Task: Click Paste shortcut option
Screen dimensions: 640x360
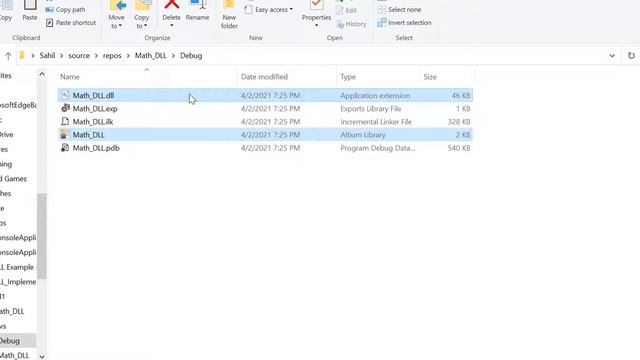Action: (x=71, y=22)
